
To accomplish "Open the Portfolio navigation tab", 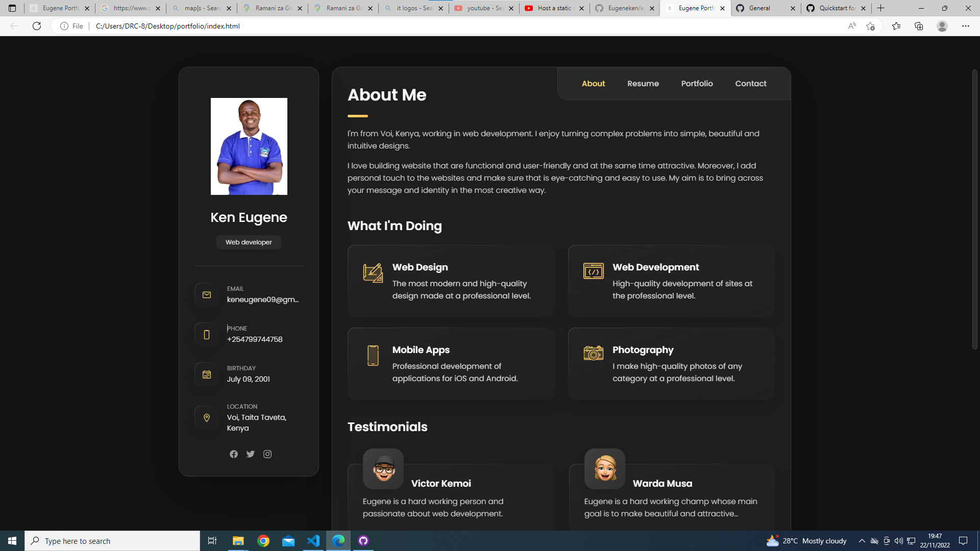I will pyautogui.click(x=697, y=84).
